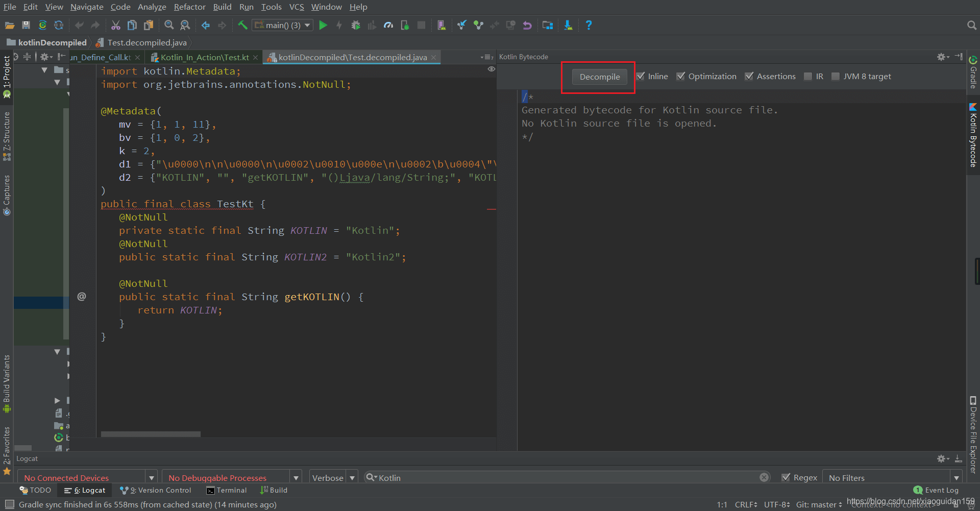Image resolution: width=980 pixels, height=511 pixels.
Task: Click the Find magnifier icon
Action: pyautogui.click(x=169, y=25)
